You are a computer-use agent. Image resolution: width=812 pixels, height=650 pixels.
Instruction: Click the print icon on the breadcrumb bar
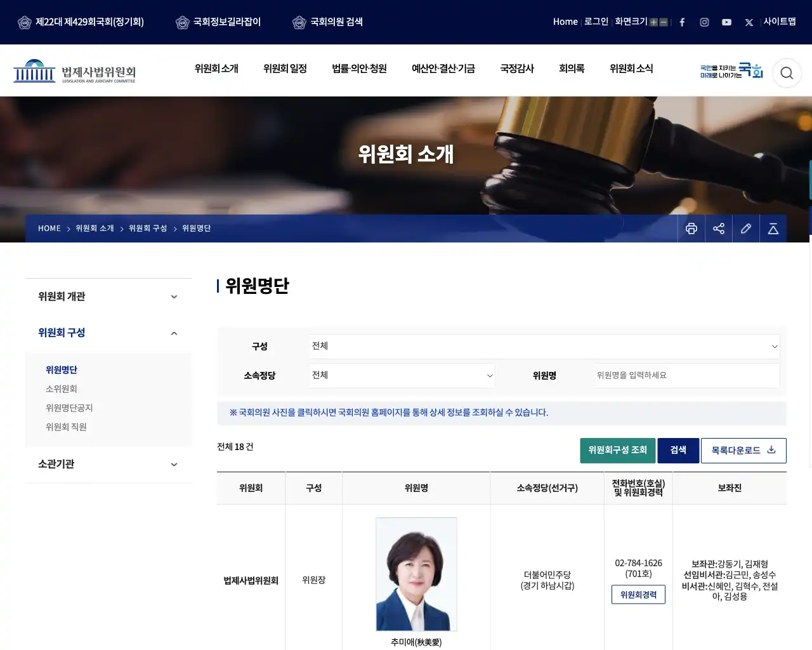[x=691, y=229]
